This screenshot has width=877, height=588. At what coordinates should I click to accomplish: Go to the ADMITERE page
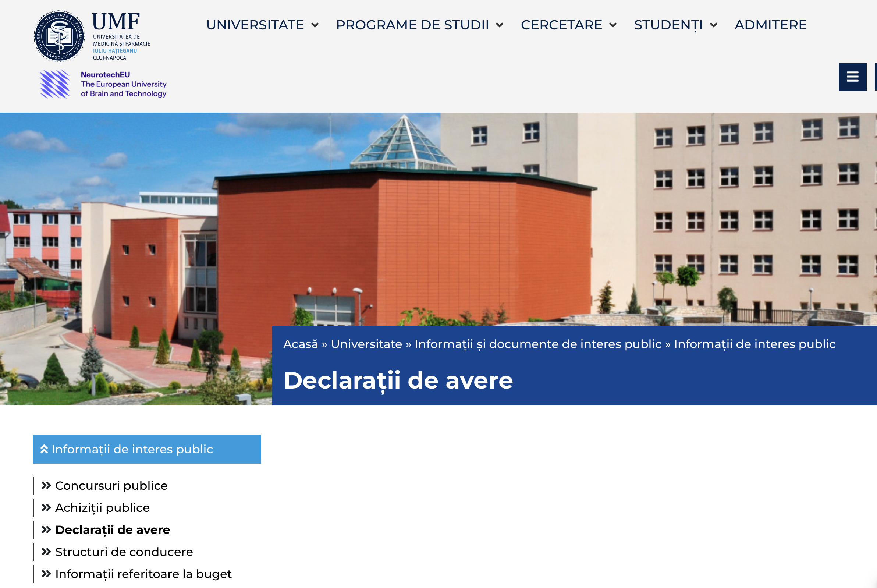click(x=771, y=25)
